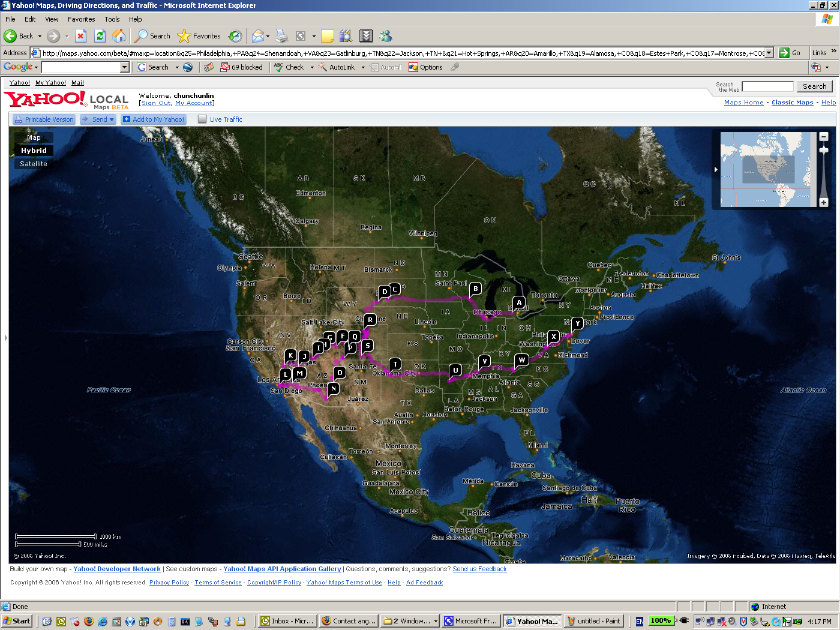
Task: Open the Tools menu
Action: click(x=112, y=19)
